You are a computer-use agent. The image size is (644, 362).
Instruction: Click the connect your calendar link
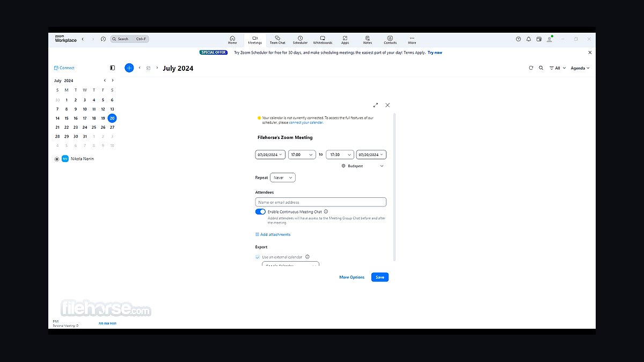[x=306, y=122]
